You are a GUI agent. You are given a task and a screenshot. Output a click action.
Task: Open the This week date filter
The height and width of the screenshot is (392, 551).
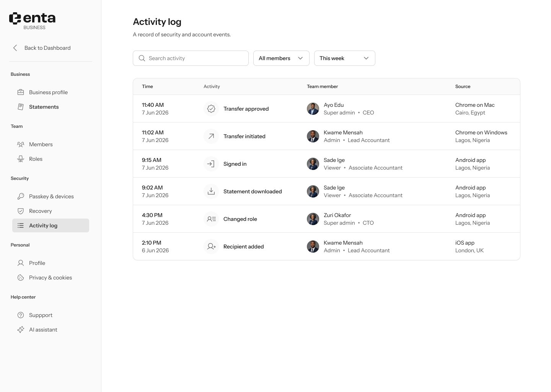[345, 58]
